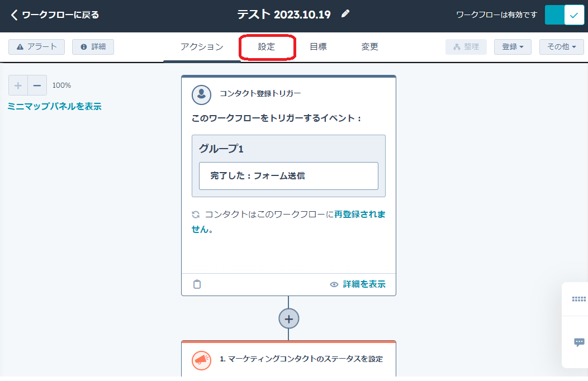This screenshot has width=588, height=381.
Task: Switch to the 設定 tab
Action: click(267, 47)
